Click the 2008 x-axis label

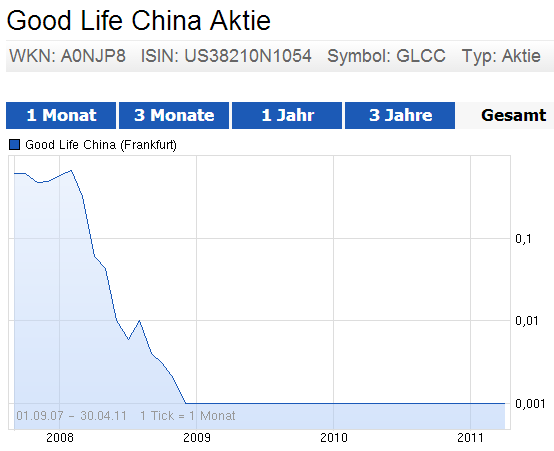pos(60,438)
